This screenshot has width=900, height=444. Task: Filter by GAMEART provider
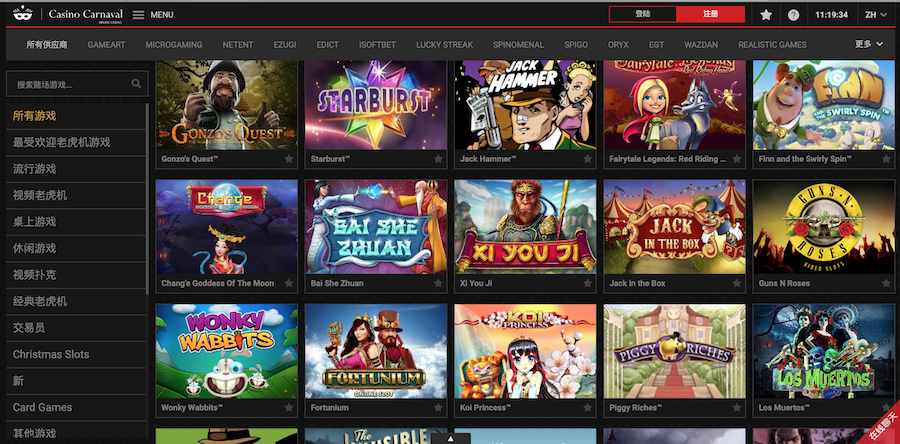tap(106, 45)
